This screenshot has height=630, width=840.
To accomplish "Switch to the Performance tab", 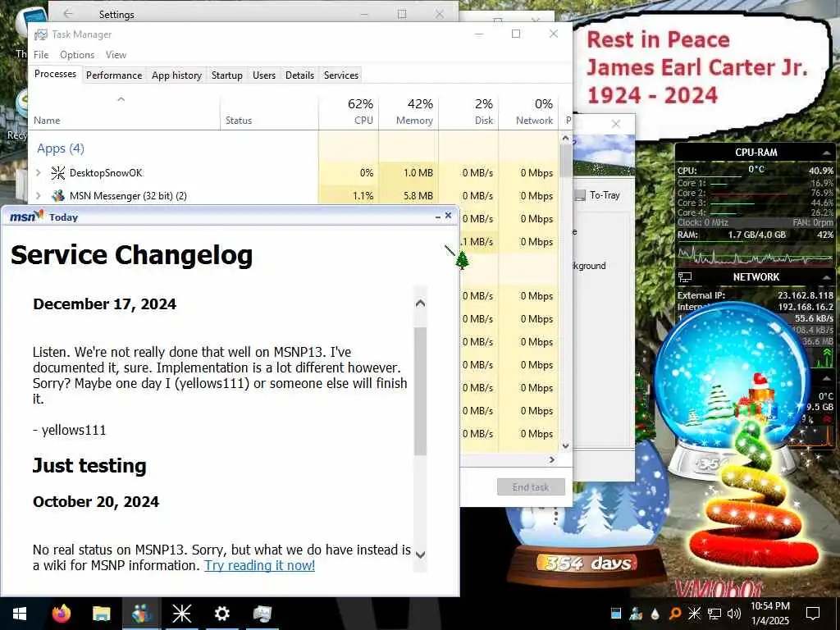I will [114, 75].
